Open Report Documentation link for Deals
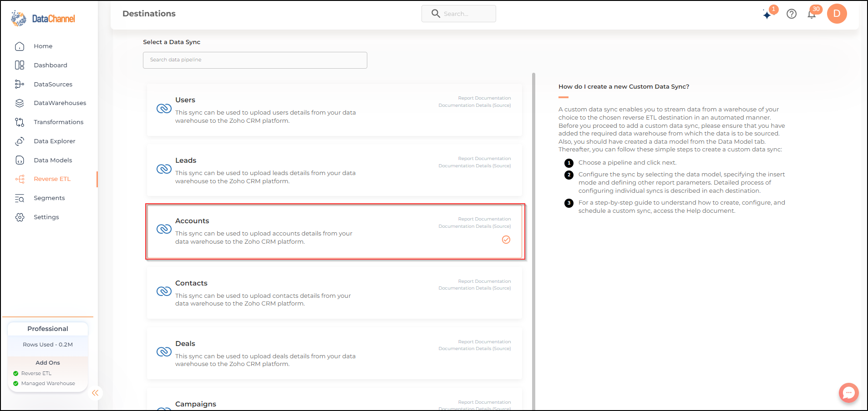868x411 pixels. tap(484, 342)
